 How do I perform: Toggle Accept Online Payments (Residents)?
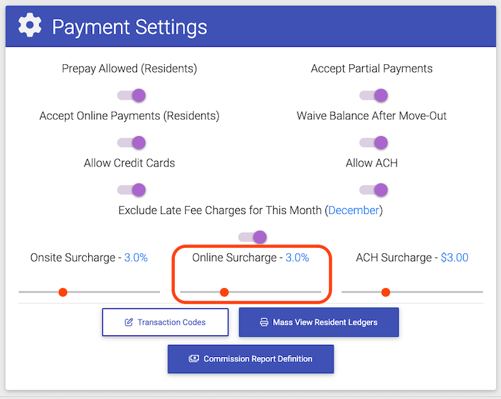pyautogui.click(x=132, y=143)
